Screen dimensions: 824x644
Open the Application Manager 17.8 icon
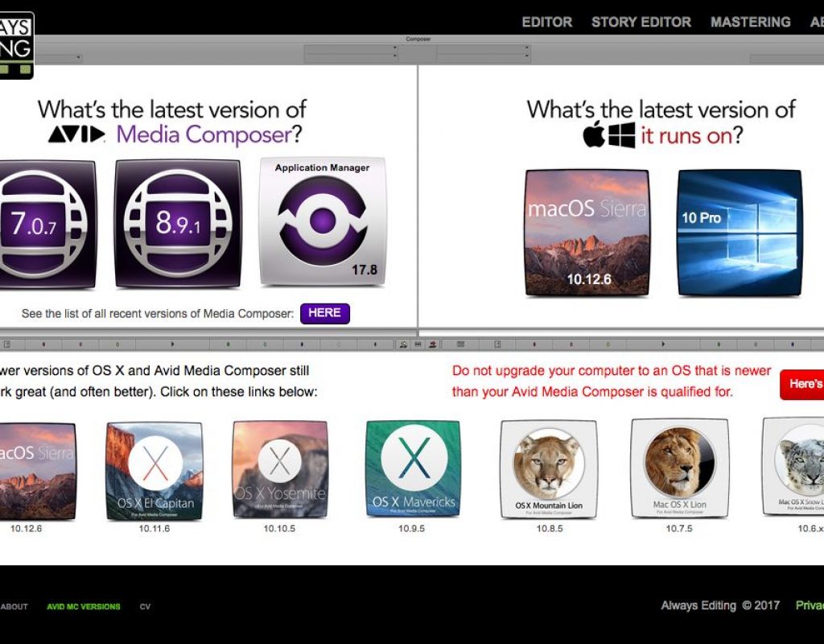pyautogui.click(x=323, y=221)
